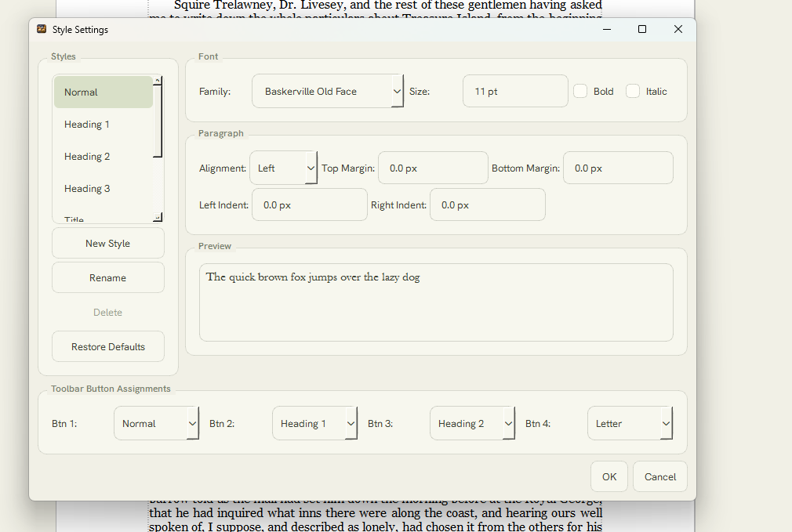This screenshot has width=792, height=532.
Task: Open the Btn 2 style dropdown
Action: [x=314, y=423]
